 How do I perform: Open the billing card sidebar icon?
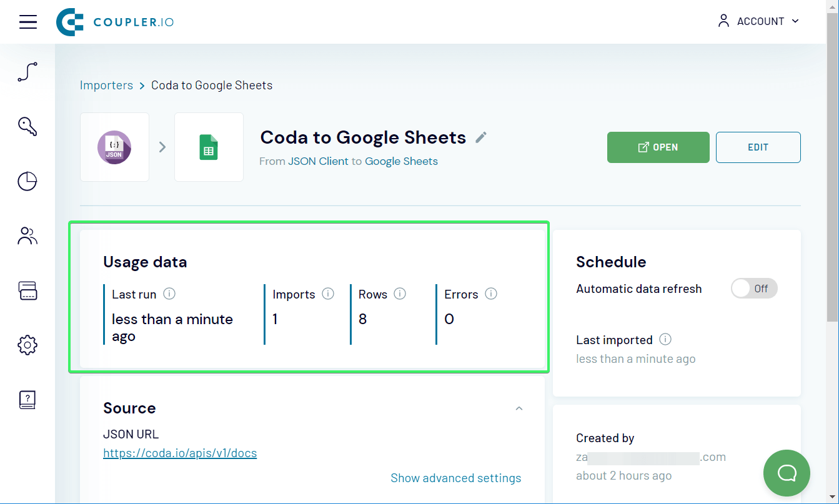(x=27, y=290)
